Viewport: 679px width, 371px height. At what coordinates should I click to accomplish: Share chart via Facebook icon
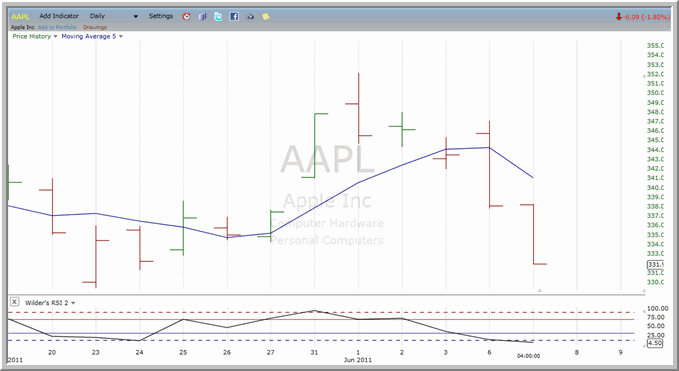pyautogui.click(x=234, y=16)
